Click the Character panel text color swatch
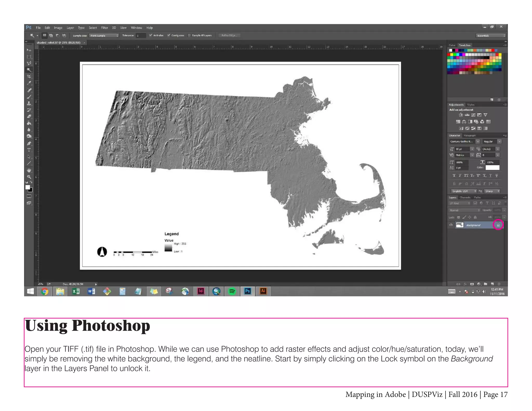Viewport: 532px width, 411px height. (493, 168)
